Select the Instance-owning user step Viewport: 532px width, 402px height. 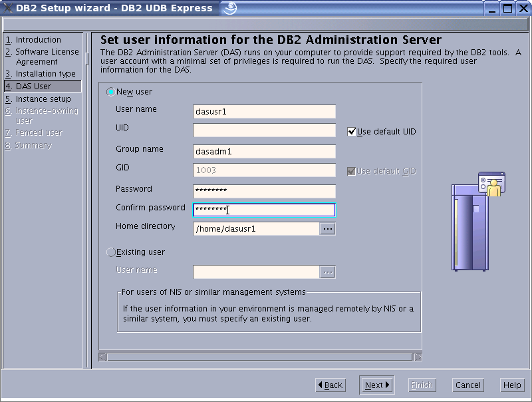coord(42,116)
